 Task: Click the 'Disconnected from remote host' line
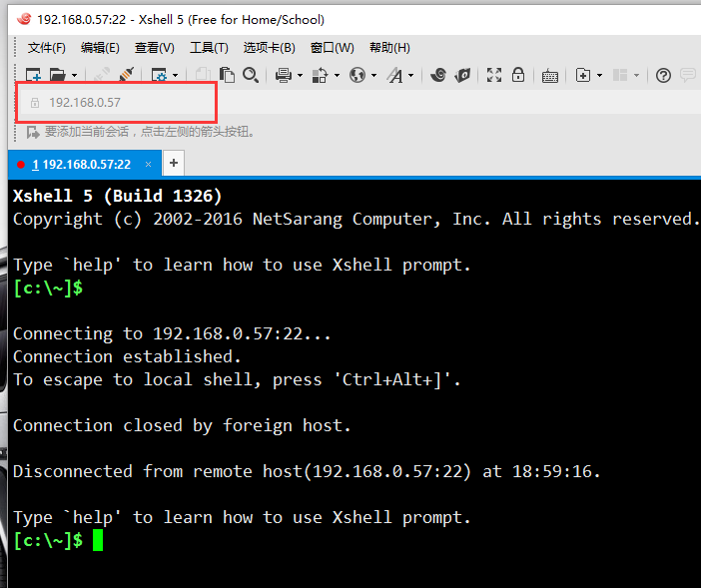click(x=307, y=472)
